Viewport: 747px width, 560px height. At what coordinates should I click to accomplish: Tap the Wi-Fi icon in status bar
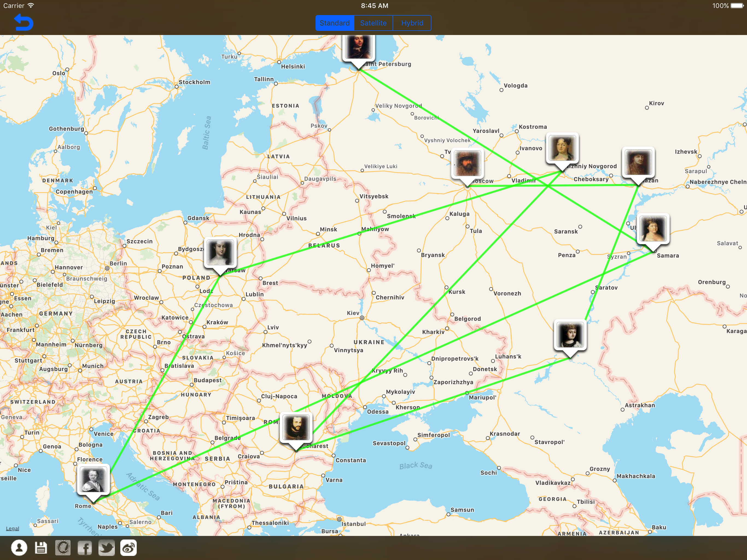30,5
